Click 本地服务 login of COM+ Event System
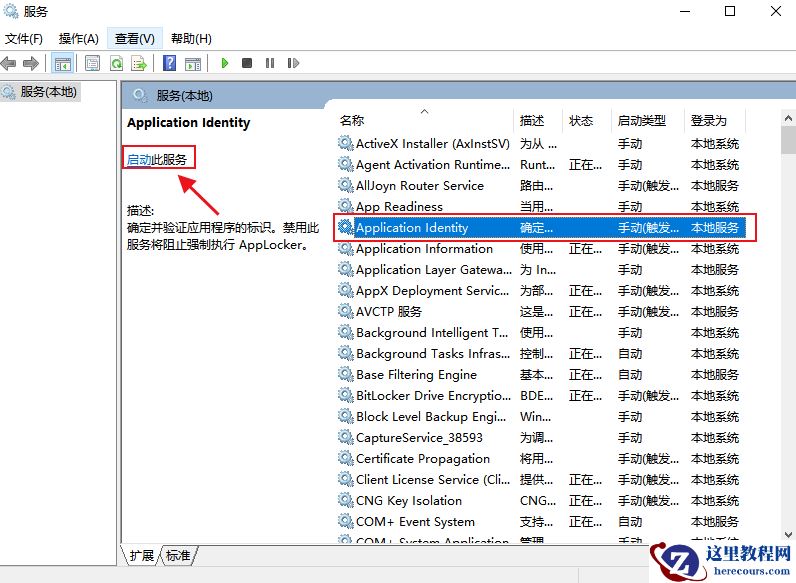 coord(715,522)
